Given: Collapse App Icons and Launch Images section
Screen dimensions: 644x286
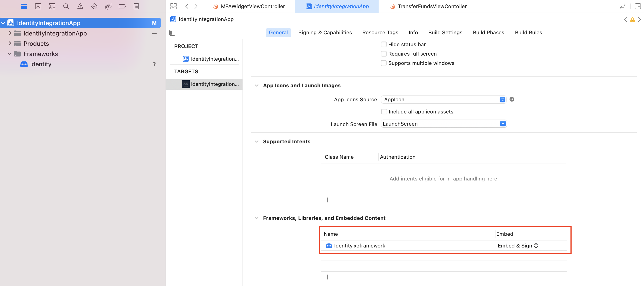Looking at the screenshot, I should point(256,85).
